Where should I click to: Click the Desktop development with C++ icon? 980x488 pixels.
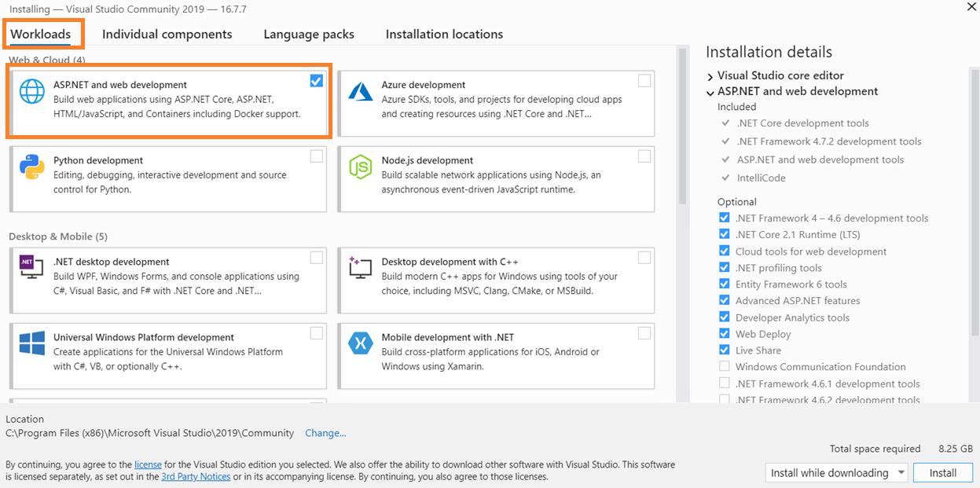(360, 268)
